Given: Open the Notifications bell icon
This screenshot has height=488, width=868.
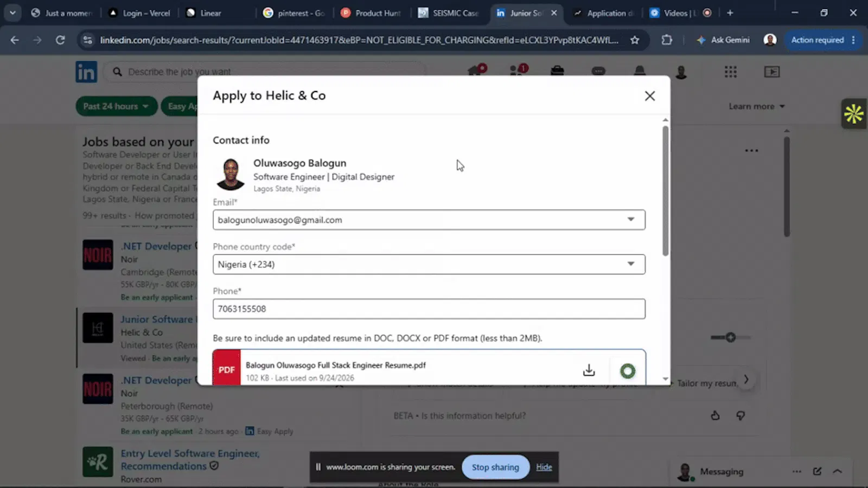Looking at the screenshot, I should [x=640, y=71].
